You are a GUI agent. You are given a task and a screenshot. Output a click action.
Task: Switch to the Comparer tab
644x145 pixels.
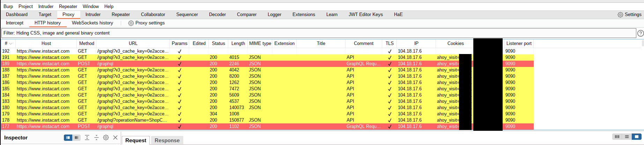click(x=247, y=15)
